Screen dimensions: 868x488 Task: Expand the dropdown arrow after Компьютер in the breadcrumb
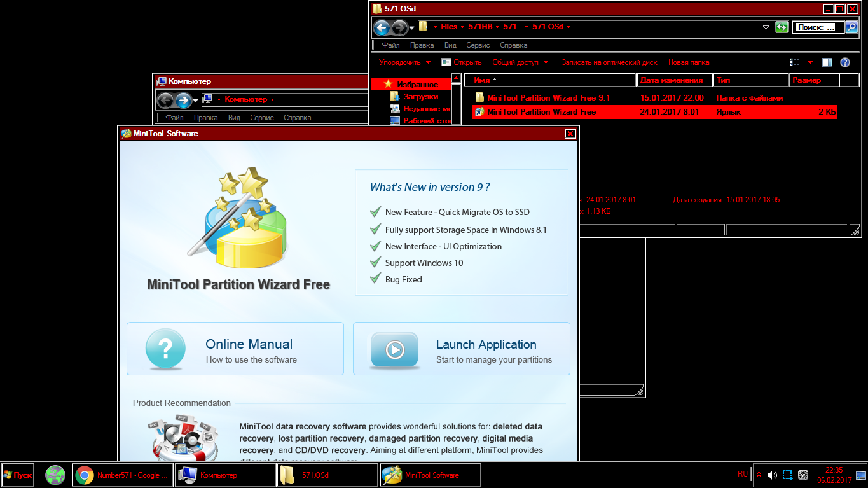(272, 99)
